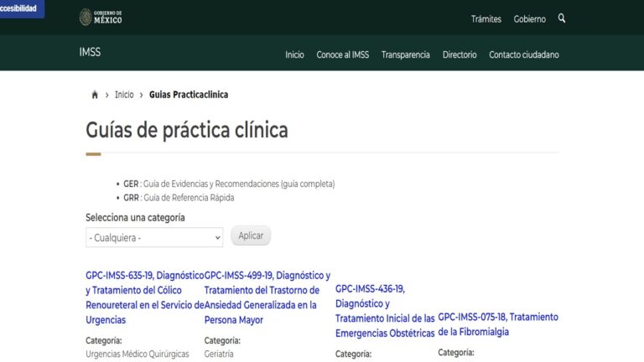
Task: Open Contacto ciudadano menu item
Action: tap(523, 54)
